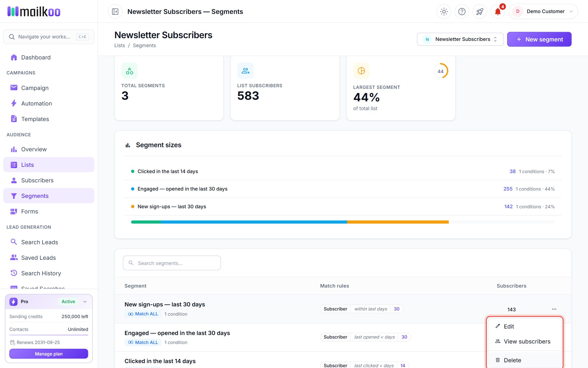Open audience Overview
Viewport: 588px width, 368px height.
click(49, 149)
